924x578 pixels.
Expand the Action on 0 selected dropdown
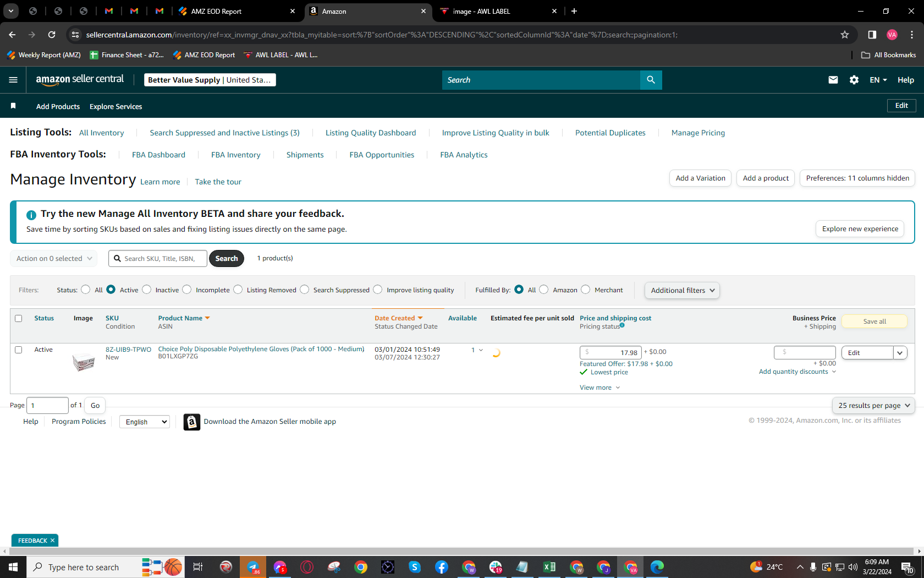coord(54,258)
